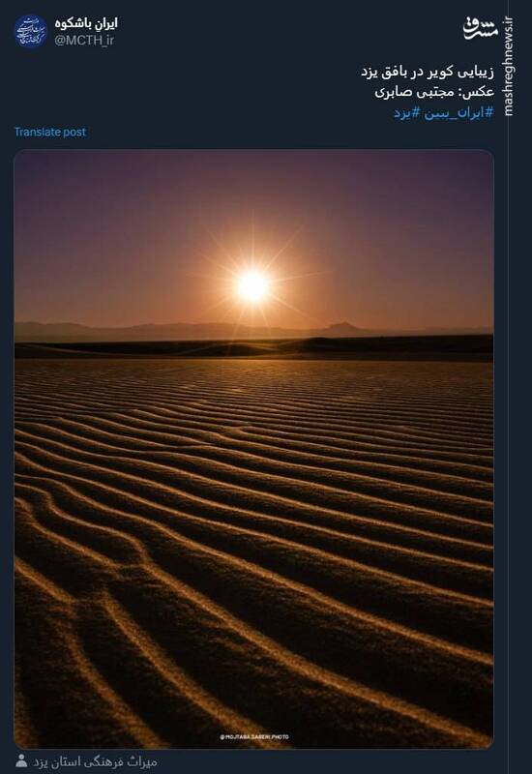Click the @MOJTABA.SABERI.PHOTO watermark in the photo

pos(254,737)
